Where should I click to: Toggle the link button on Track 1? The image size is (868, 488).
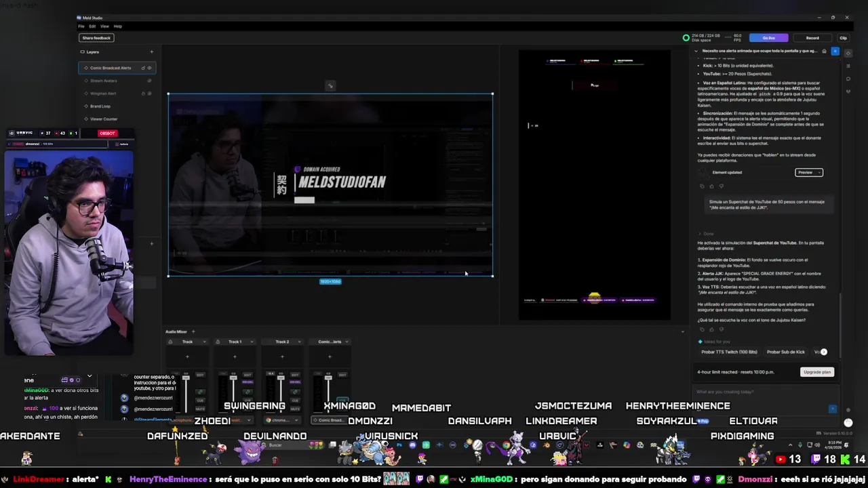(248, 392)
